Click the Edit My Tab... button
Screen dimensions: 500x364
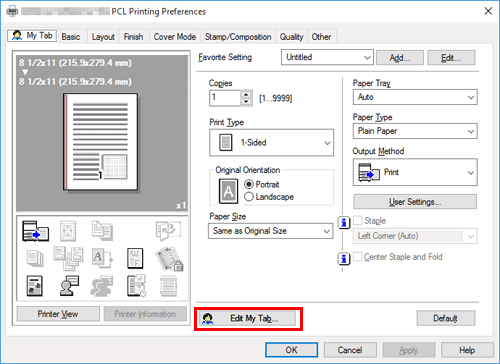pyautogui.click(x=247, y=319)
